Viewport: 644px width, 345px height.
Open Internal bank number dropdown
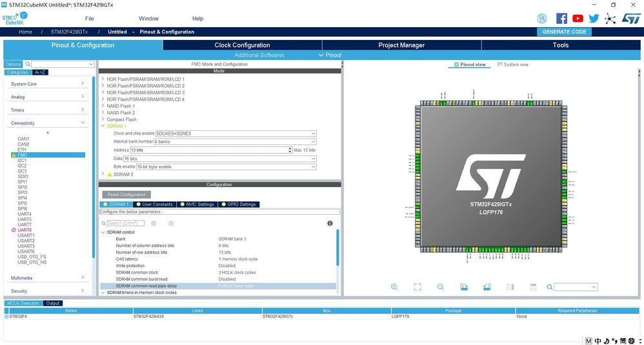[314, 141]
